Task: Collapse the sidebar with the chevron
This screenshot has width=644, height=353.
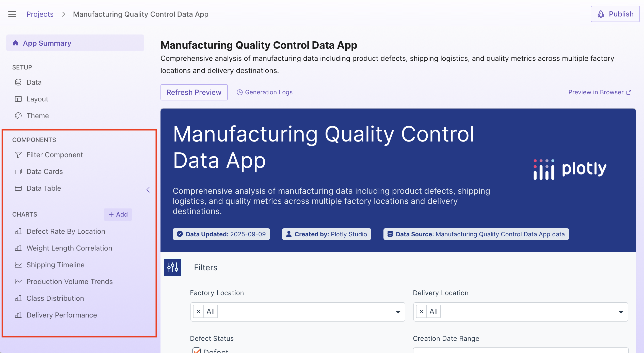Action: click(x=148, y=190)
